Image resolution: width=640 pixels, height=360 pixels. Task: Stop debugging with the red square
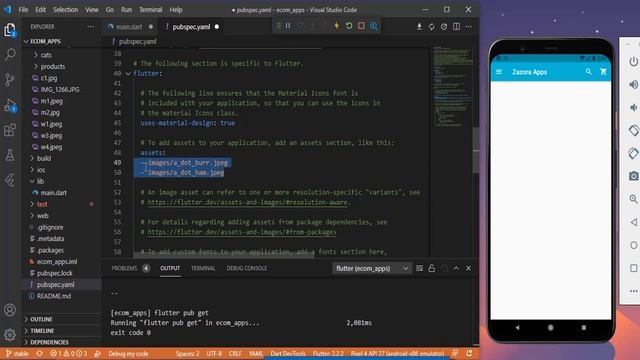tap(361, 26)
